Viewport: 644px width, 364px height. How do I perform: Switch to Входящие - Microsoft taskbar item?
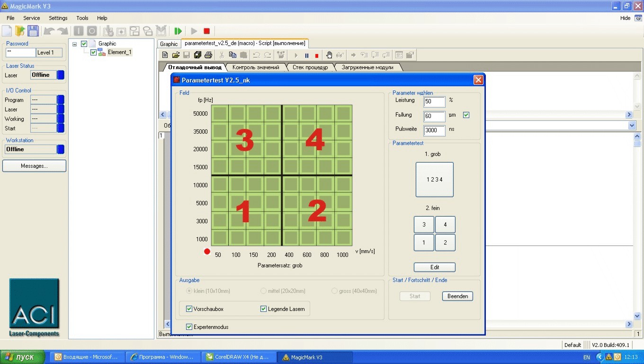point(87,357)
